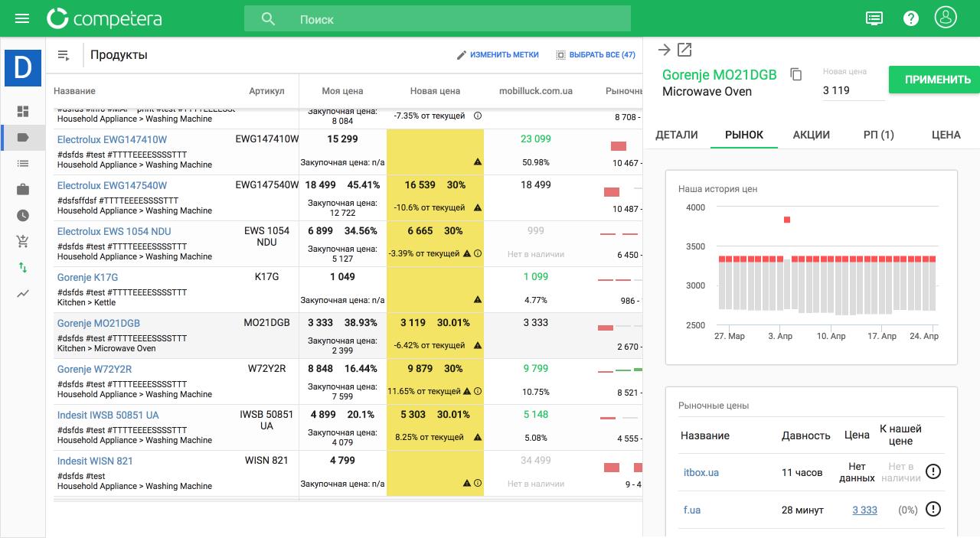Click info circle in EWS 1054 NDU price cell
The width and height of the screenshot is (980, 538).
point(478,253)
